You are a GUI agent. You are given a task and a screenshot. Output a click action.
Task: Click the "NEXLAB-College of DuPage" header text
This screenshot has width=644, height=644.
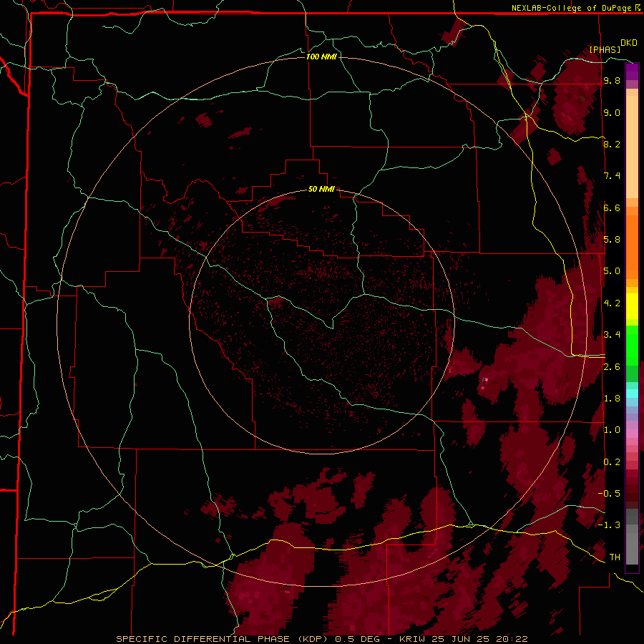click(x=572, y=8)
